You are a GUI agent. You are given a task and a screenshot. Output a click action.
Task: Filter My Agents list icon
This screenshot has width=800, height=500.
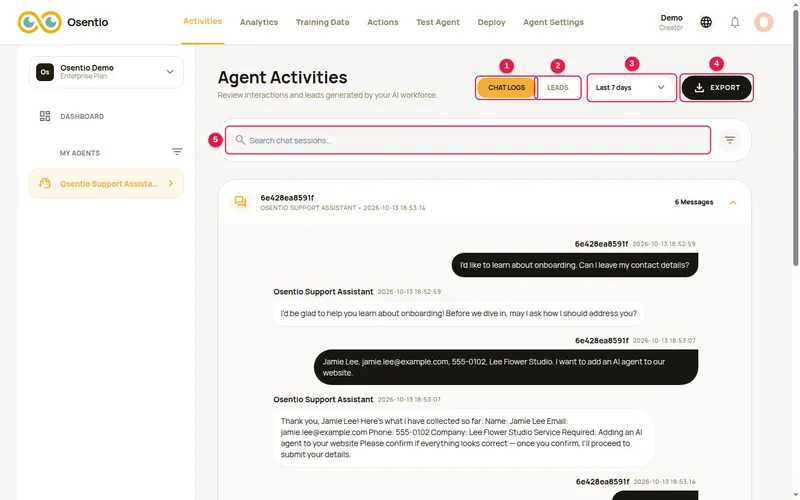coord(177,152)
